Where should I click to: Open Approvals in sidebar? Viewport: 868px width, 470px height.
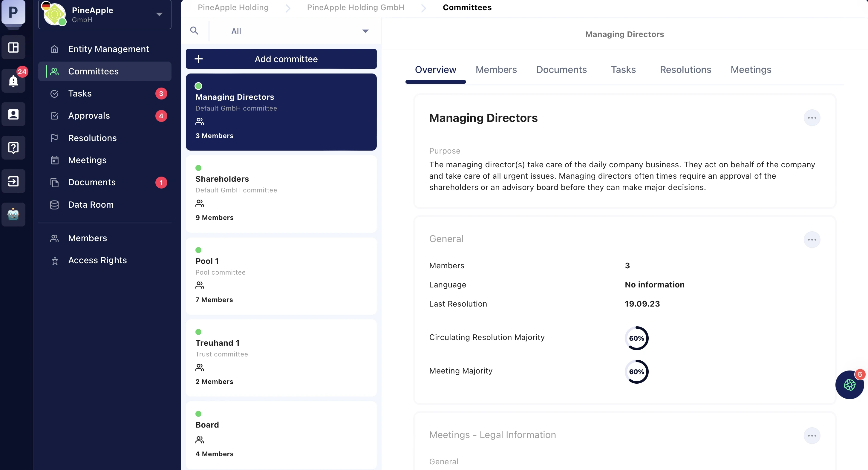pyautogui.click(x=105, y=116)
